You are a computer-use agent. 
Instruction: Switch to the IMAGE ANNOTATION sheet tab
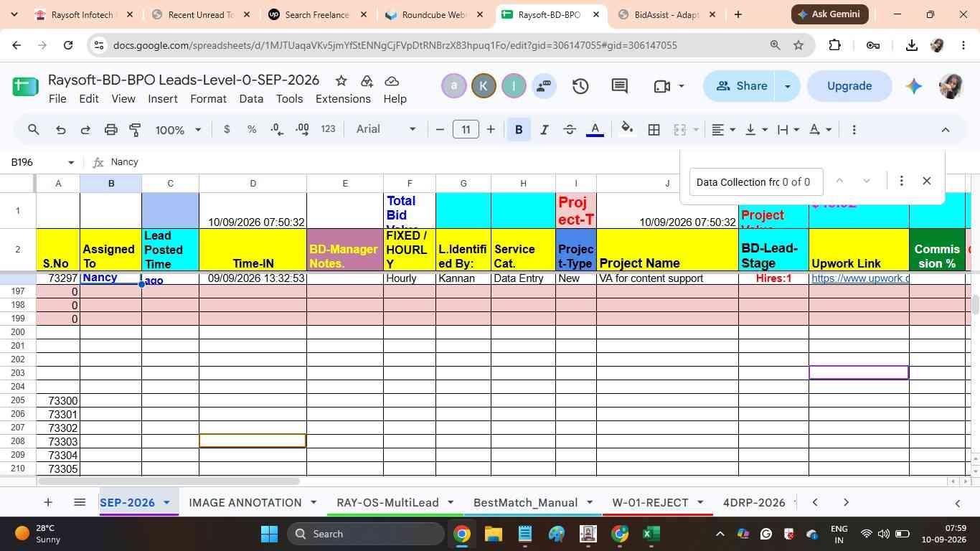tap(245, 502)
